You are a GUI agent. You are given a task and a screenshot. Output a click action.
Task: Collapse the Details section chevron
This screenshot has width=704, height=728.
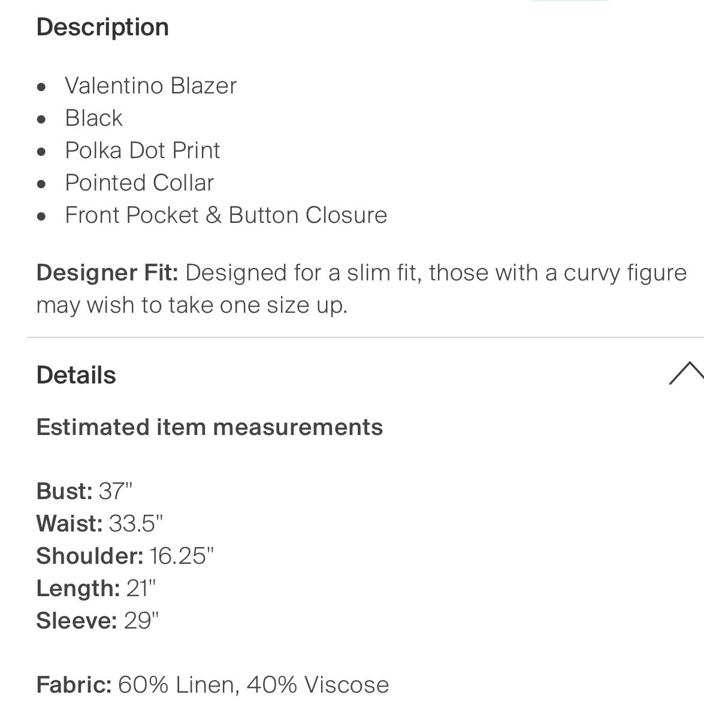687,373
